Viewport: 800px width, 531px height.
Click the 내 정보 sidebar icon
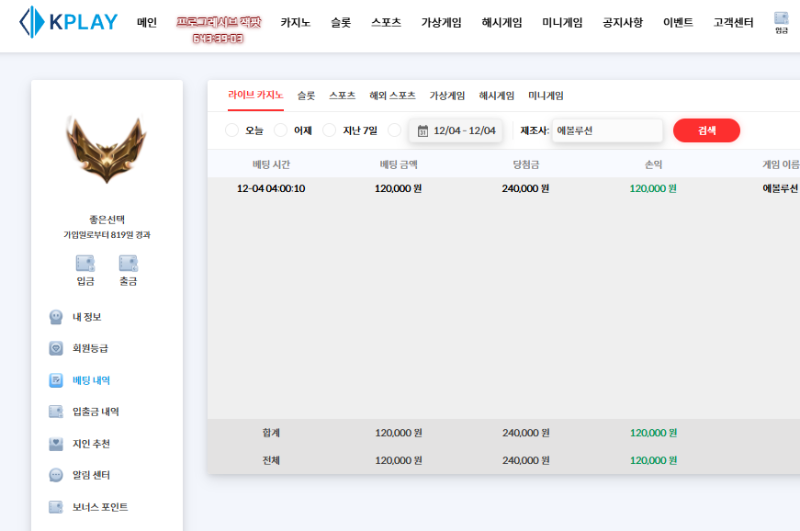(56, 317)
